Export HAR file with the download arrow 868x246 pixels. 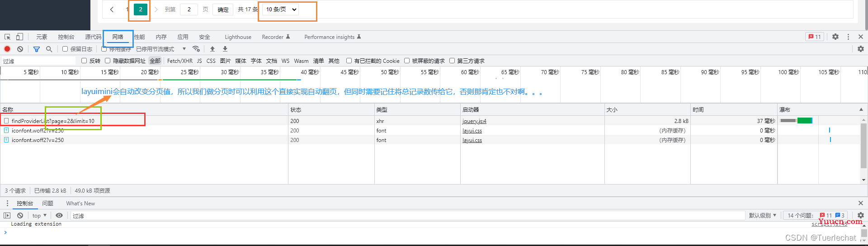(x=225, y=49)
